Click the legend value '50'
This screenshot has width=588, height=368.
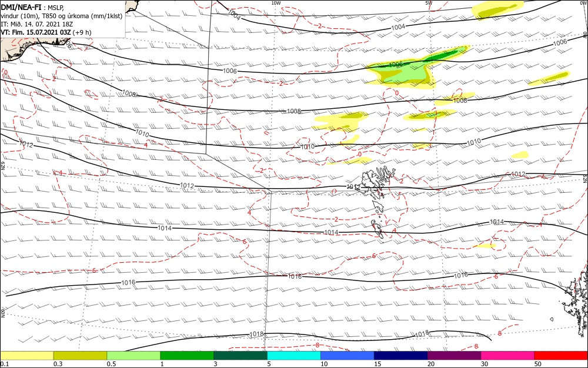[x=538, y=364]
